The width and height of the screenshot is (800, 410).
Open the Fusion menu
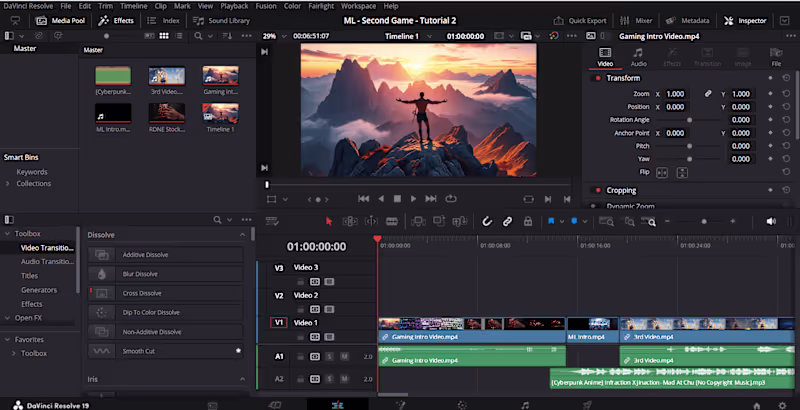click(x=264, y=6)
